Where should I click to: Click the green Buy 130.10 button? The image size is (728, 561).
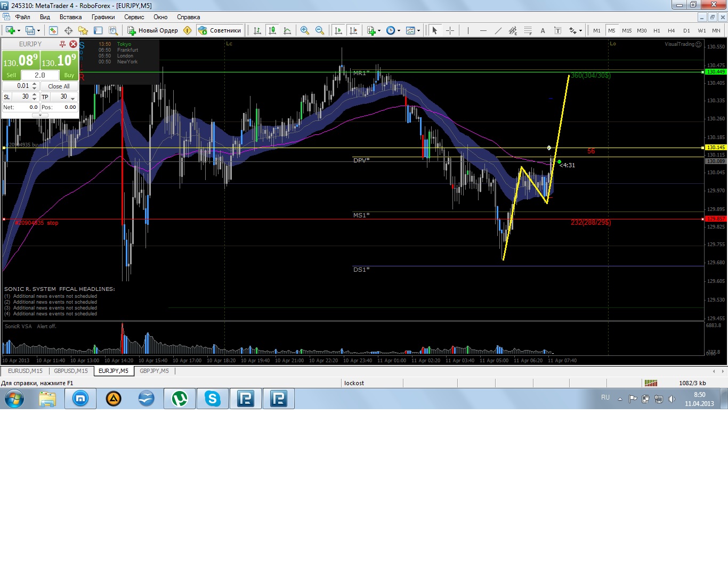(x=59, y=65)
